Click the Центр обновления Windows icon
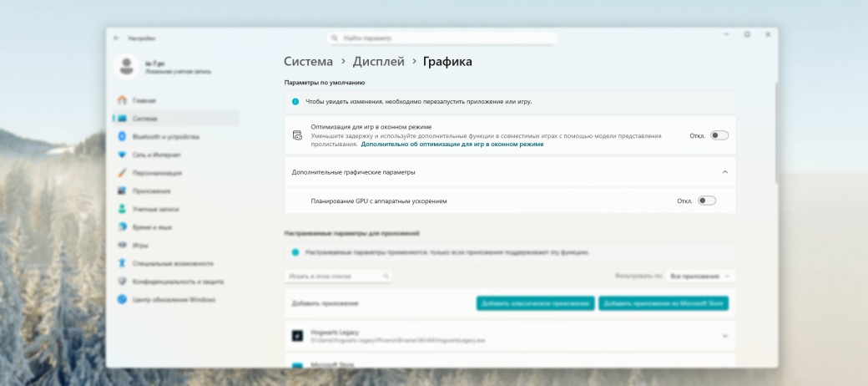The height and width of the screenshot is (386, 868). (123, 300)
